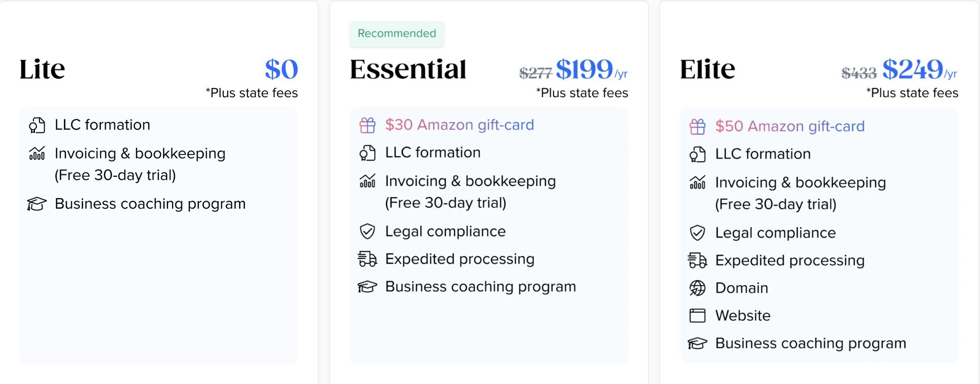Click the graduation cap icon in Elite plan

coord(698,343)
